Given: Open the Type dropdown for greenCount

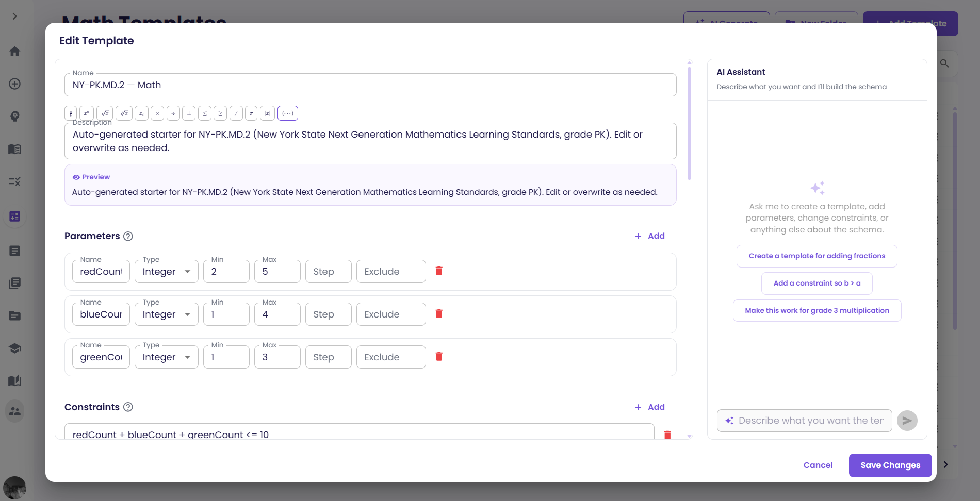Looking at the screenshot, I should [x=167, y=357].
